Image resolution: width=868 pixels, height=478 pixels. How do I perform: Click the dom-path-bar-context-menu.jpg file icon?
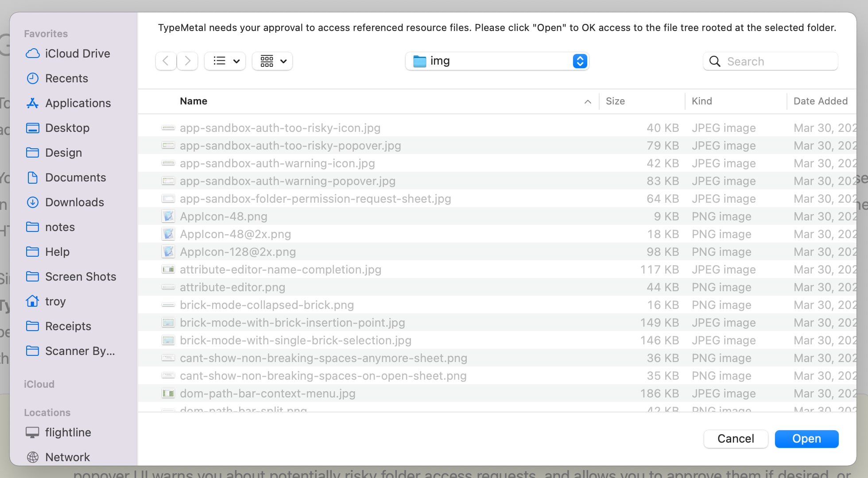[x=168, y=393]
